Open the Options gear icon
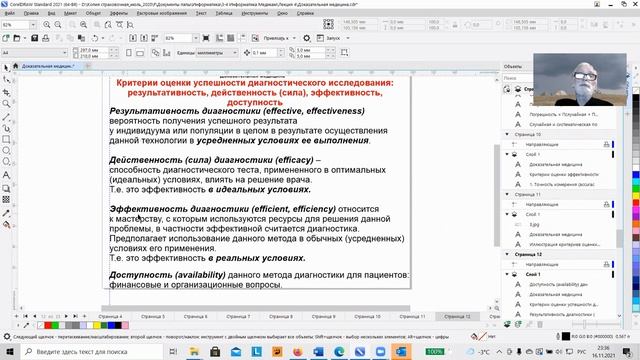The width and height of the screenshot is (640, 360). click(307, 38)
